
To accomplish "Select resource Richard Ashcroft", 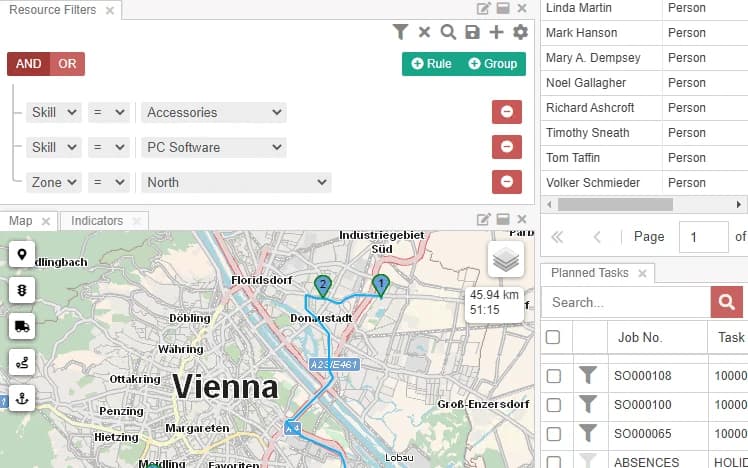I will pyautogui.click(x=590, y=107).
